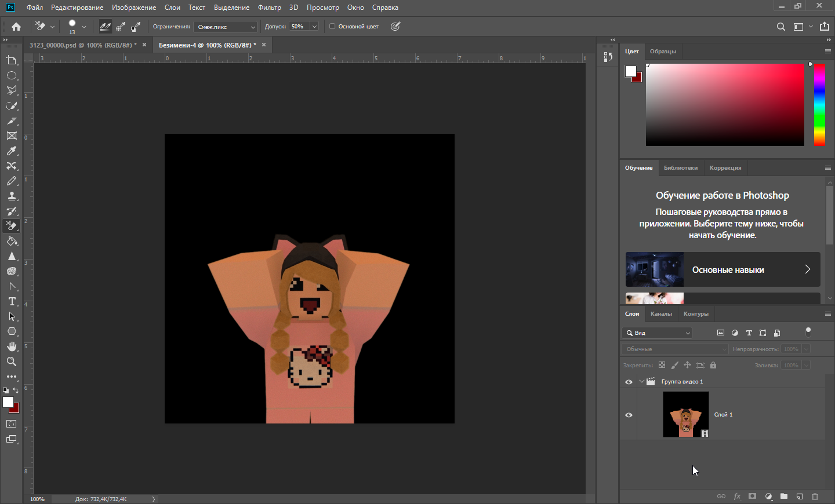
Task: Open the Ограничения dropdown
Action: pyautogui.click(x=226, y=27)
